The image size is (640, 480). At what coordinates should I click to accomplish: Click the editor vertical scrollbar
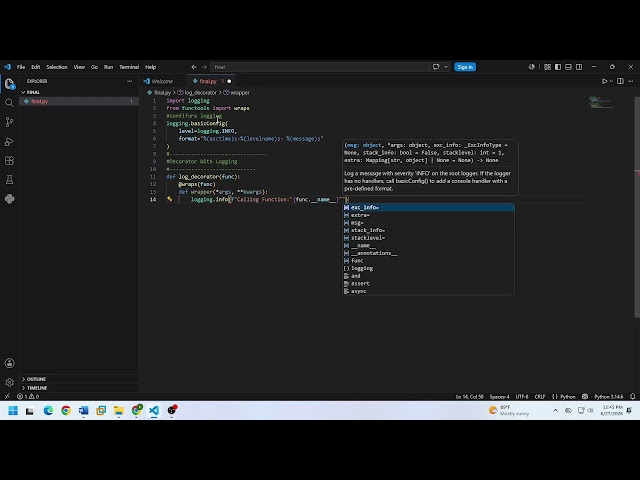[637, 207]
